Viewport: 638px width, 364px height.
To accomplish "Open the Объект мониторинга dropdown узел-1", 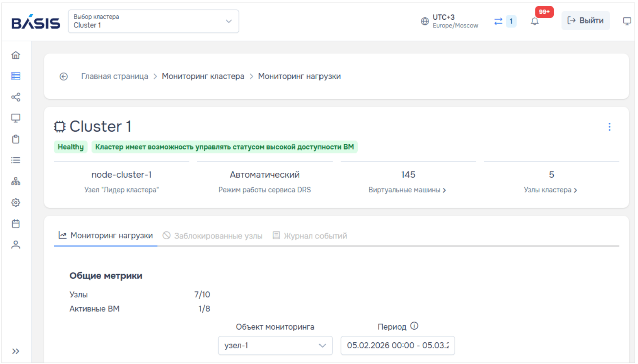I will point(275,345).
